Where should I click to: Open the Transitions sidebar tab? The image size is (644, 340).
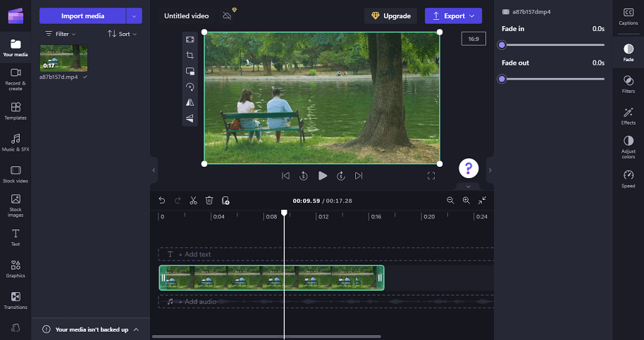click(x=16, y=301)
